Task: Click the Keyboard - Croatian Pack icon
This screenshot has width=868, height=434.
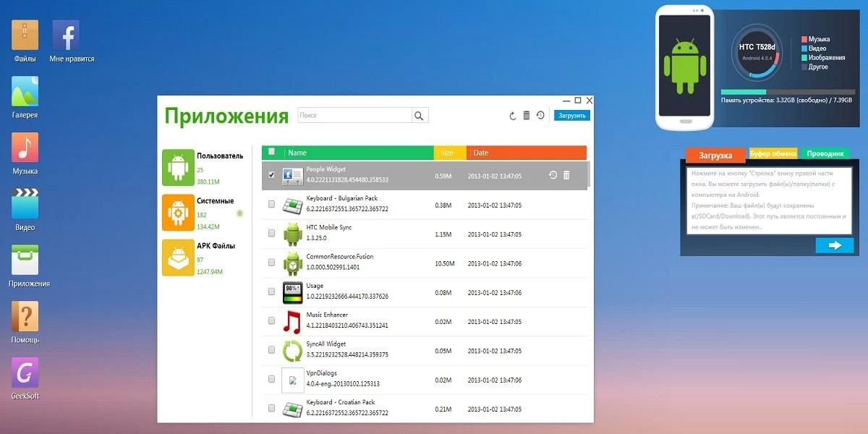Action: coord(292,408)
